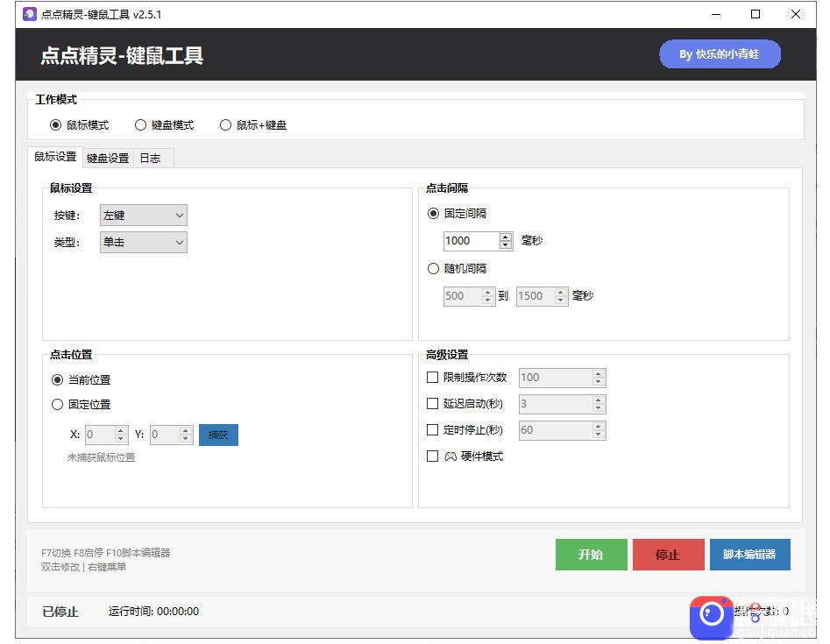Screen dimensions: 830x644
Task: Minimize the 点点精灵 window
Action: (716, 14)
